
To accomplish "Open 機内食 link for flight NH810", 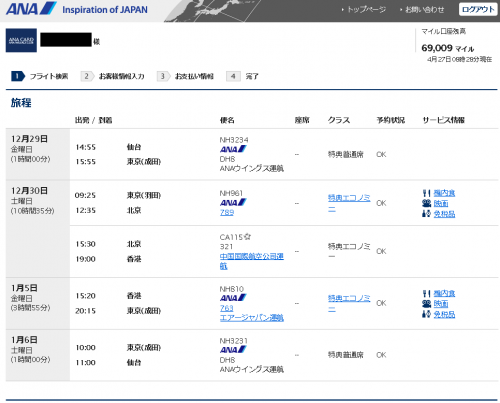I will [x=444, y=293].
